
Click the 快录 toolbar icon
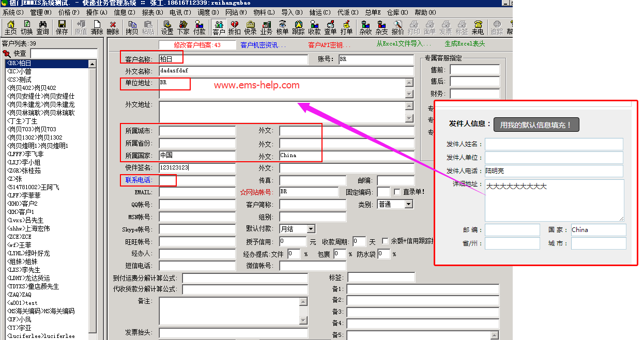[x=251, y=28]
